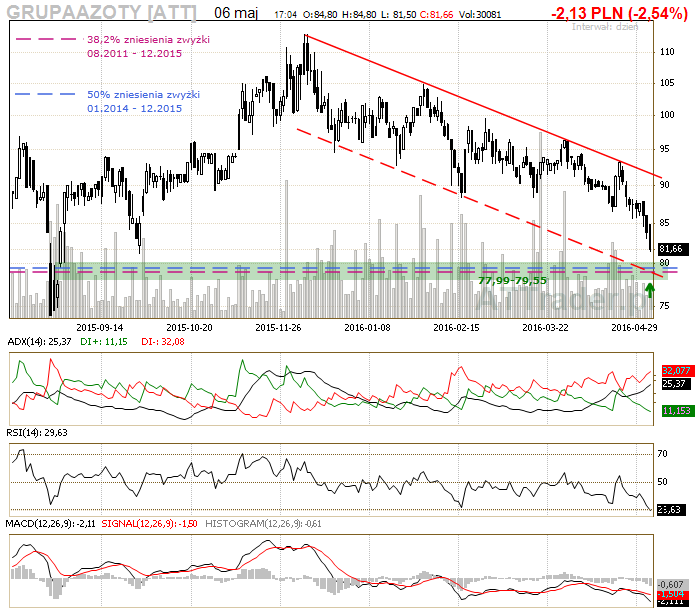Image resolution: width=700 pixels, height=613 pixels.
Task: Click the 2015-10-20 date axis label
Action: tap(190, 328)
